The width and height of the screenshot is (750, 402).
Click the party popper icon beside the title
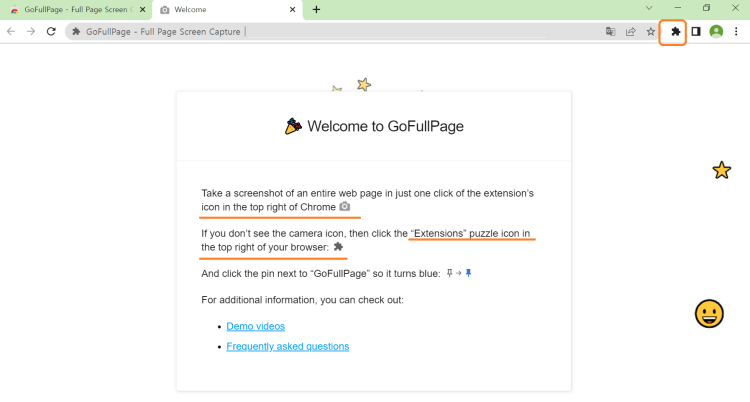point(293,126)
